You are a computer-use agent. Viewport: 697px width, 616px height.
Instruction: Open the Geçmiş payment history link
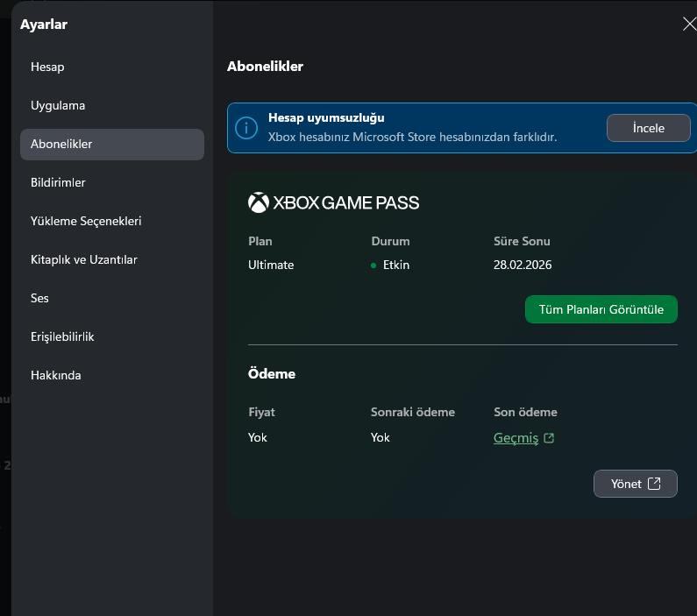[x=516, y=438]
